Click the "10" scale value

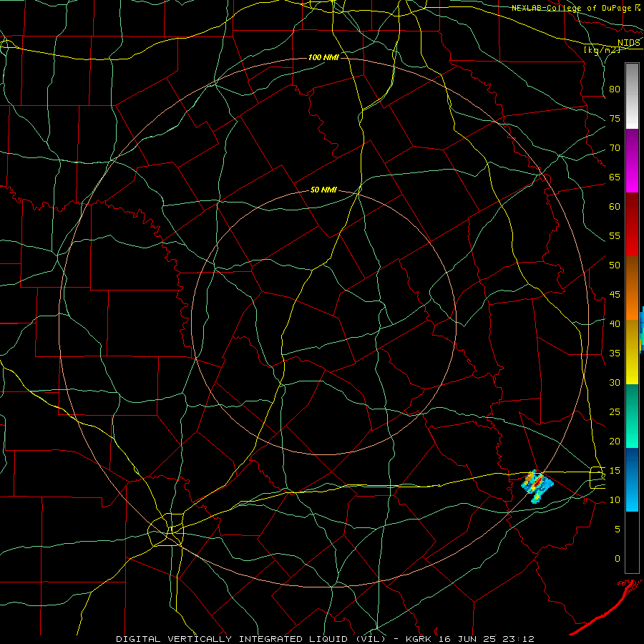615,500
